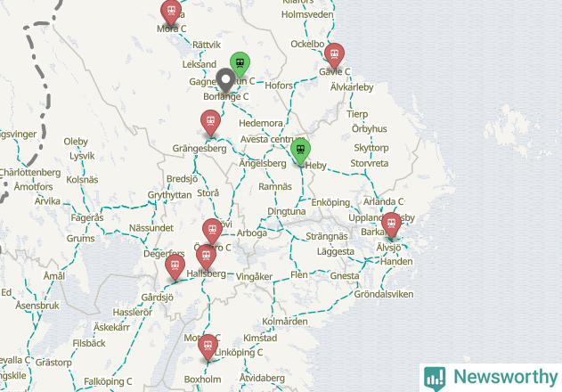Click the Åmål station label
Screen dimensions: 562x392
tap(54, 276)
